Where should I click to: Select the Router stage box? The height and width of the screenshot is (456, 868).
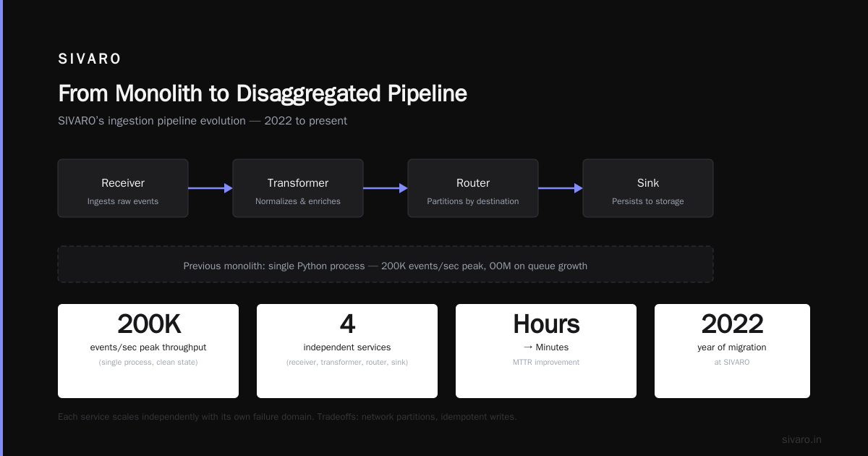pos(473,188)
